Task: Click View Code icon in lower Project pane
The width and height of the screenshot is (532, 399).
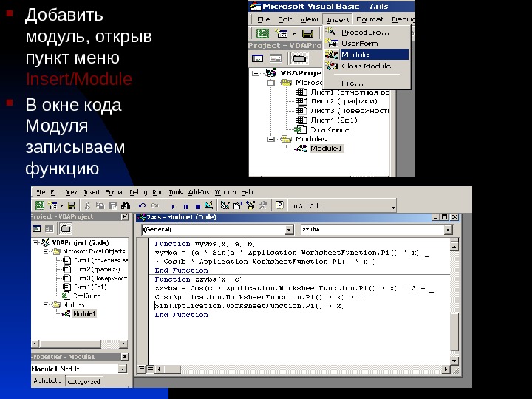Action: [37, 228]
